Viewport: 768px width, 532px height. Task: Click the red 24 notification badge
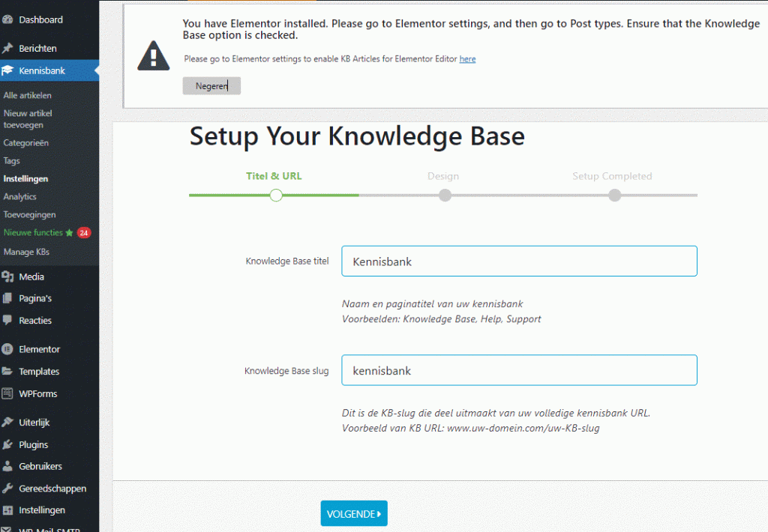(84, 233)
